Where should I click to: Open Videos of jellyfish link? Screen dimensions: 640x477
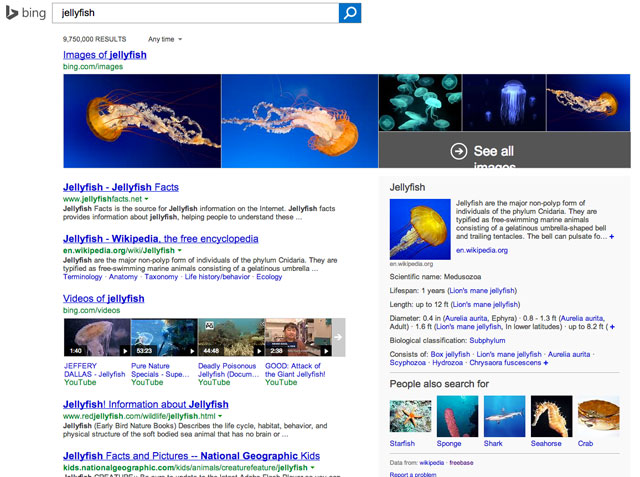[104, 299]
